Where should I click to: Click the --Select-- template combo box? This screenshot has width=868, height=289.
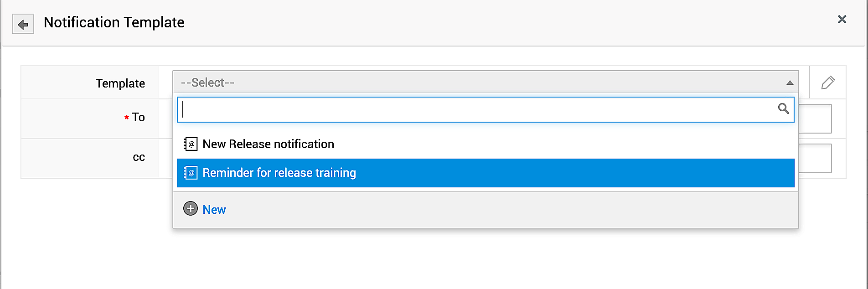click(479, 83)
